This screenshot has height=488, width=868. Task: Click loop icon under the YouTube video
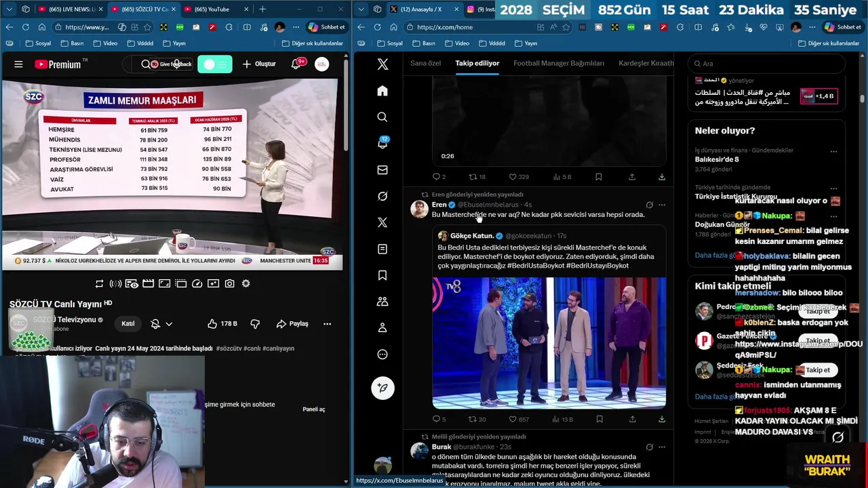[x=100, y=283]
